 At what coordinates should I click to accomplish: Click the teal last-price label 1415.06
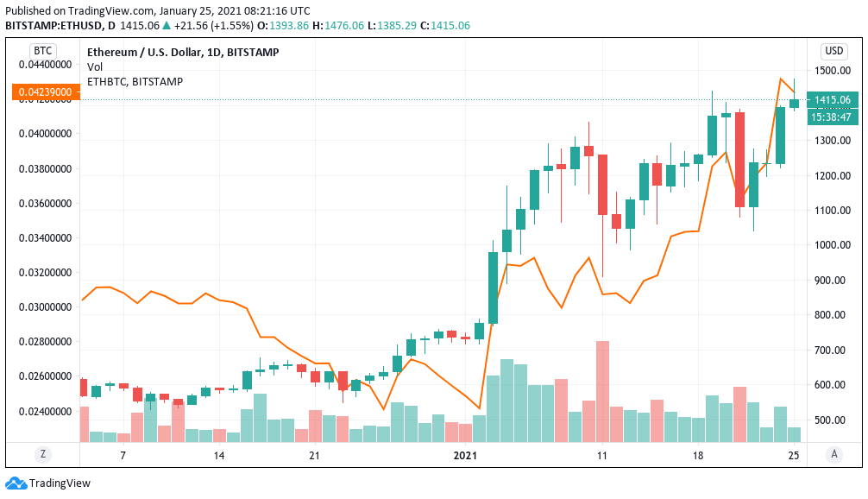tap(833, 100)
